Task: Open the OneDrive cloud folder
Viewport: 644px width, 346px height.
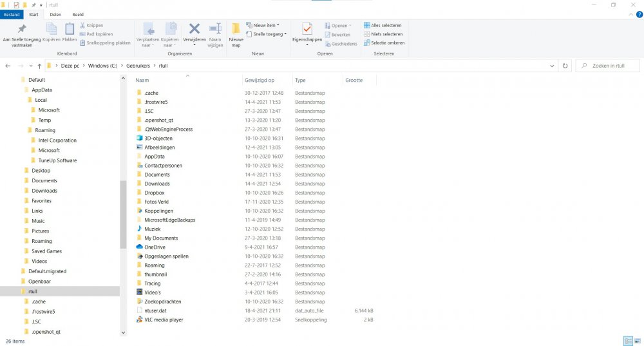Action: coord(155,247)
